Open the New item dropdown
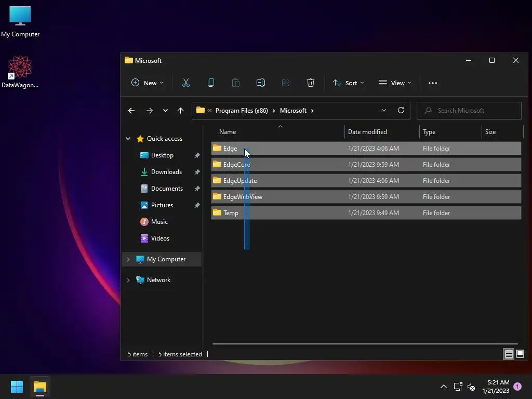Viewport: 532px width, 399px height. [147, 83]
